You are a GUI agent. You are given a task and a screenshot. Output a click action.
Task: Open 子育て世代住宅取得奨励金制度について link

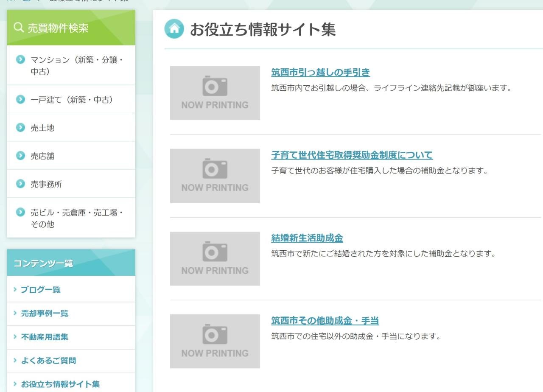click(x=352, y=155)
